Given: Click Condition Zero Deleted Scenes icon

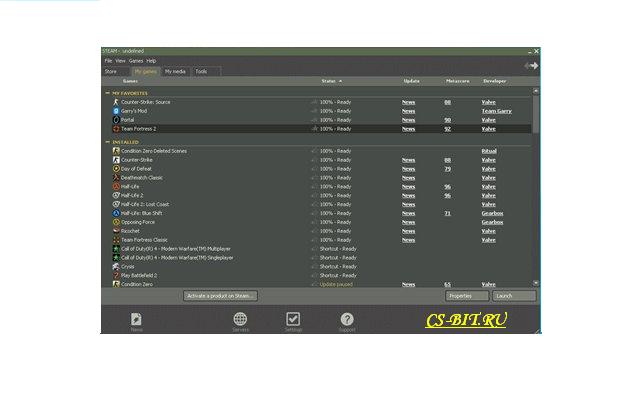Looking at the screenshot, I should (x=116, y=151).
